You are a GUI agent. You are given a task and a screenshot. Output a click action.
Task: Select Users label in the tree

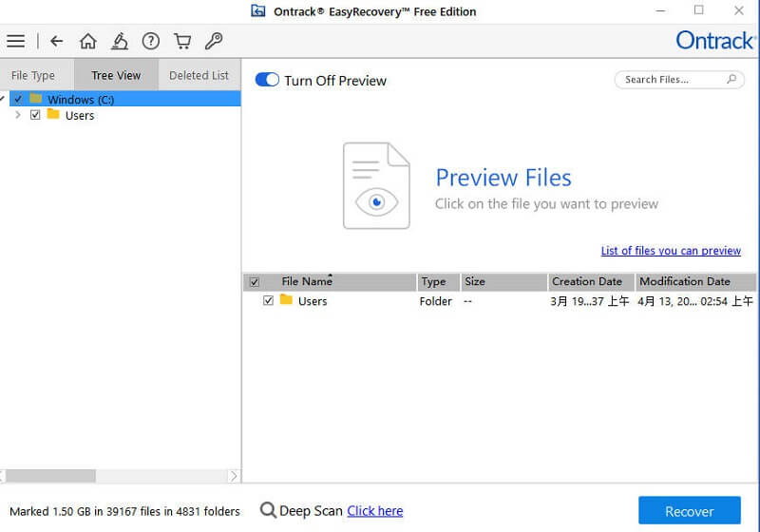[x=80, y=115]
